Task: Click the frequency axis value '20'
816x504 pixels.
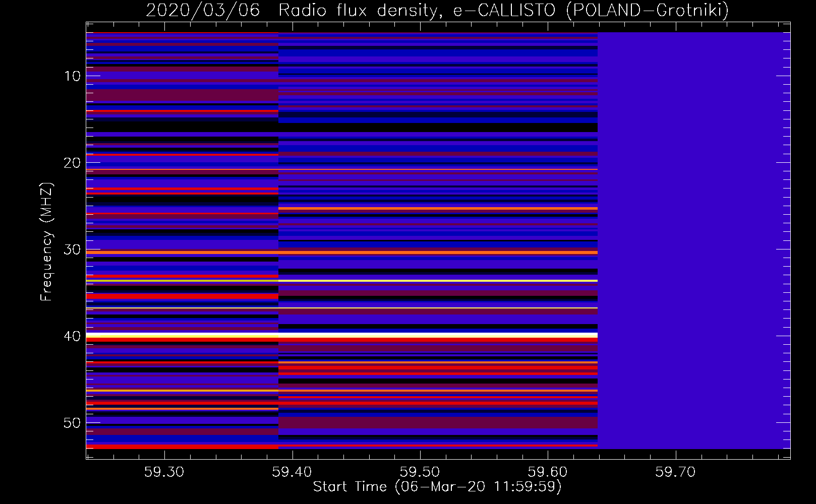Action: pyautogui.click(x=73, y=163)
